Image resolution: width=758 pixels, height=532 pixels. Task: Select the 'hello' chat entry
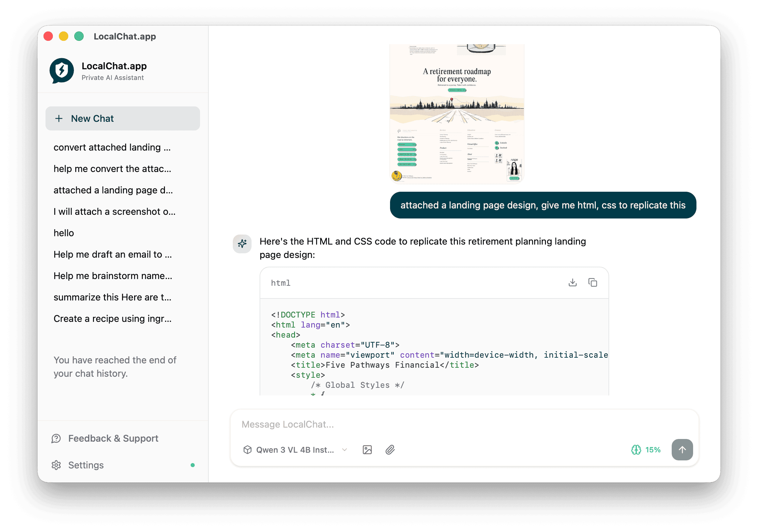pos(64,233)
